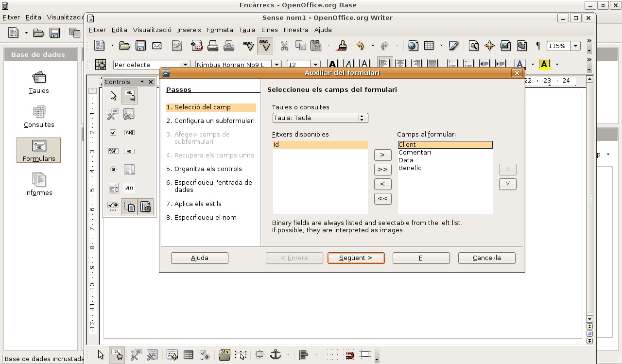Select the Id field in Fitxers disponibles
Screen dimensions: 622x364
point(292,144)
